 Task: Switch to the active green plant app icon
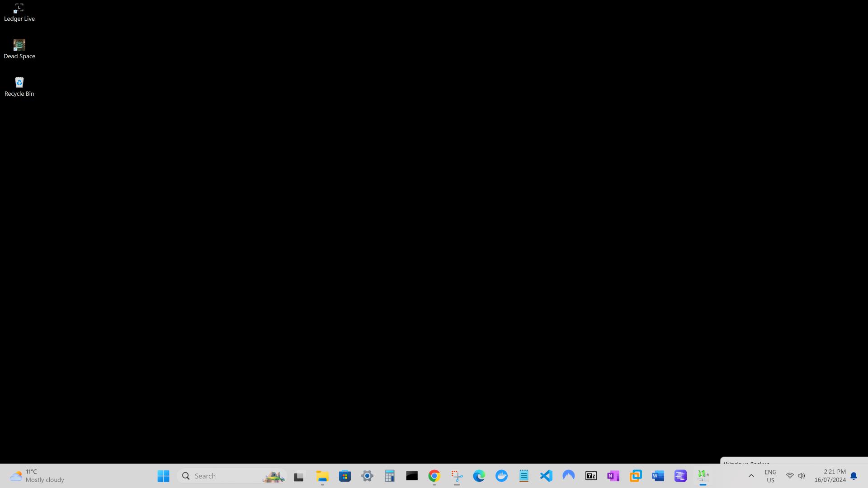703,476
